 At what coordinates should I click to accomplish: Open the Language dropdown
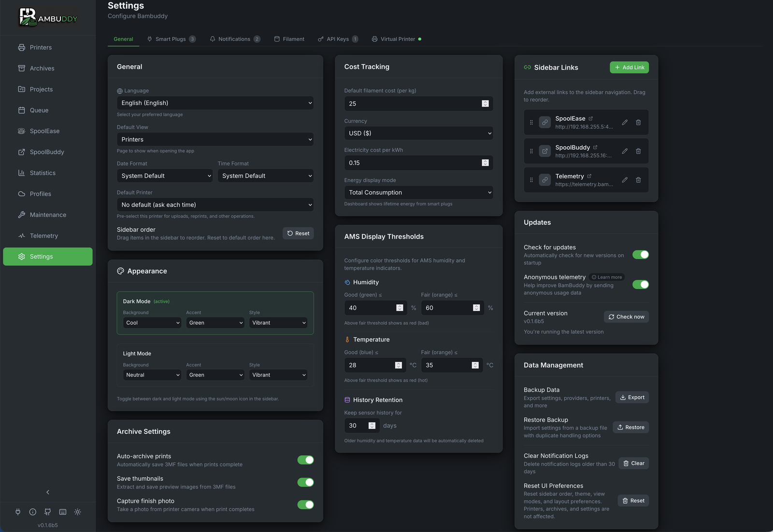pyautogui.click(x=215, y=103)
